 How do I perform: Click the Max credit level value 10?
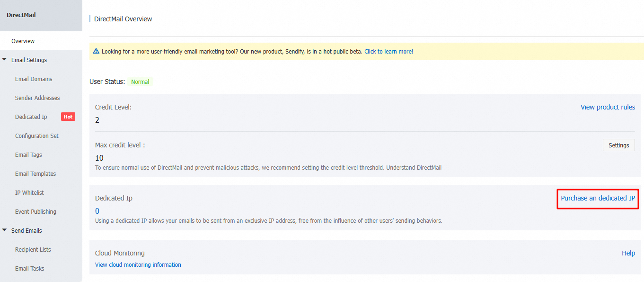tap(99, 158)
